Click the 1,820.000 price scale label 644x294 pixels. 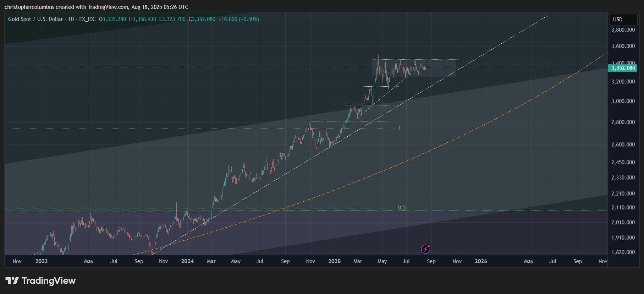coord(623,252)
